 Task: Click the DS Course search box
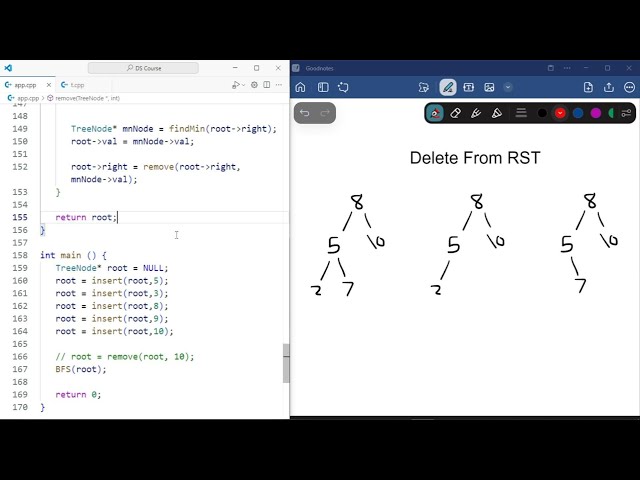point(143,68)
